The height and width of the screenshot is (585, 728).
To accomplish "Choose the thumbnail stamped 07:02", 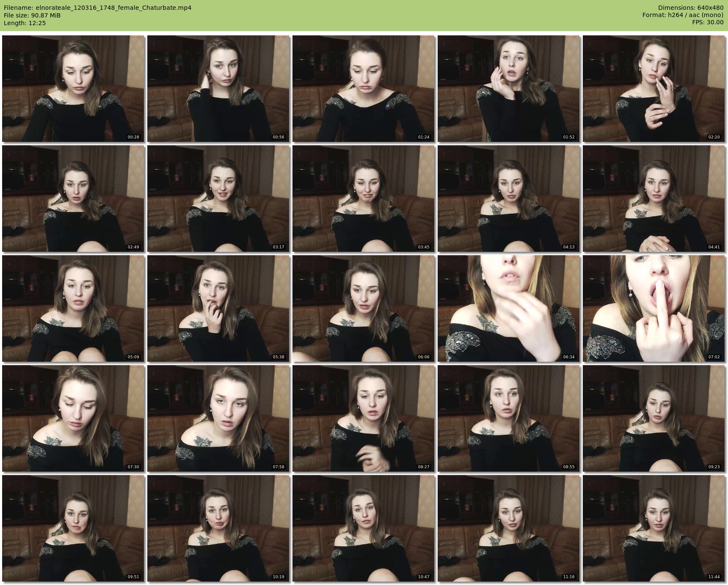I will pyautogui.click(x=654, y=308).
